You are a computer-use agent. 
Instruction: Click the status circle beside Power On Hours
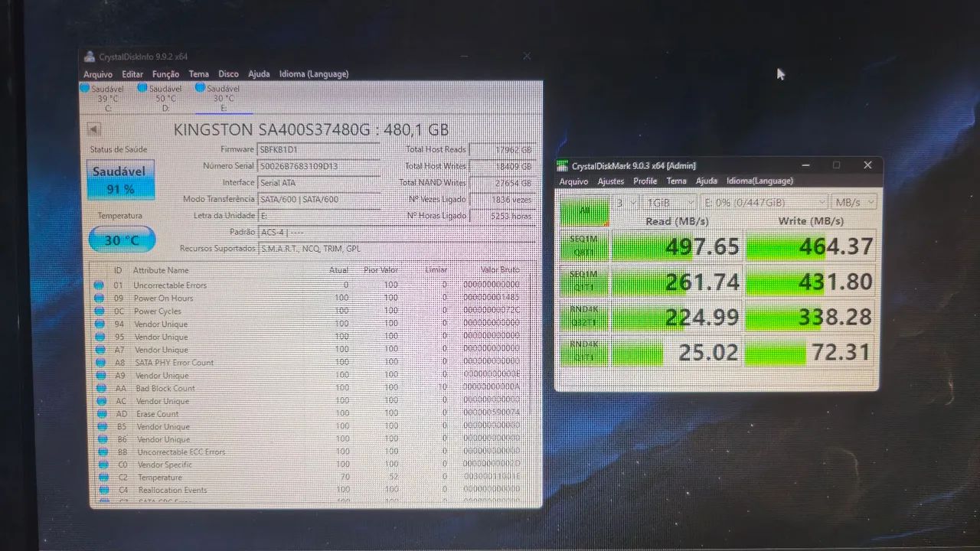click(x=99, y=298)
